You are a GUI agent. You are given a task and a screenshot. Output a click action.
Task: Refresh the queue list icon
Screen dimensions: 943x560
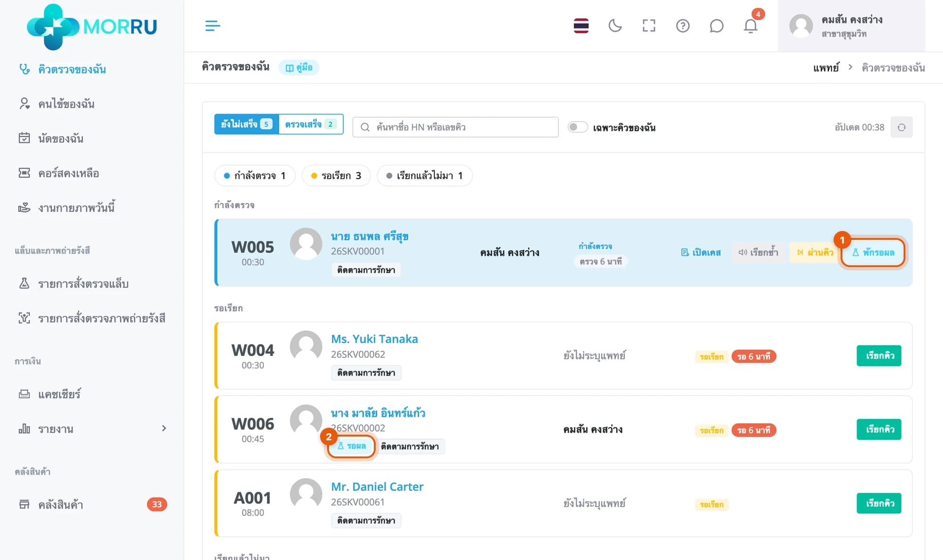pyautogui.click(x=902, y=127)
